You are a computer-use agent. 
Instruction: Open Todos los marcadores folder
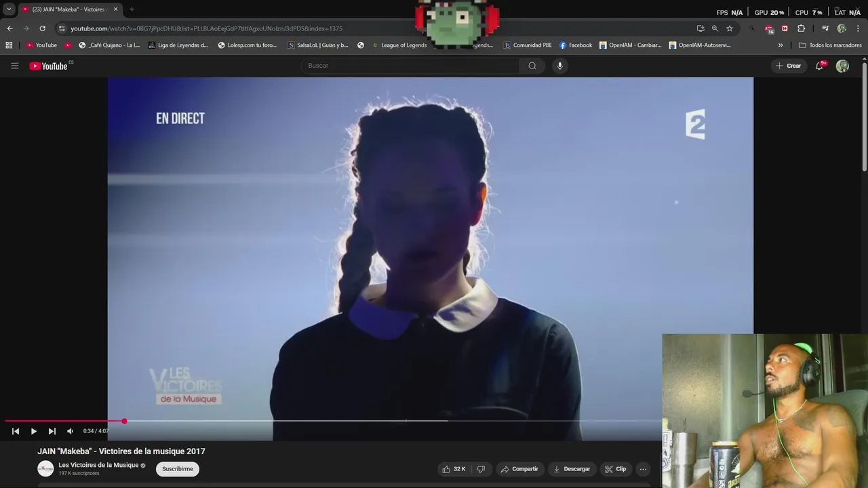[x=830, y=45]
